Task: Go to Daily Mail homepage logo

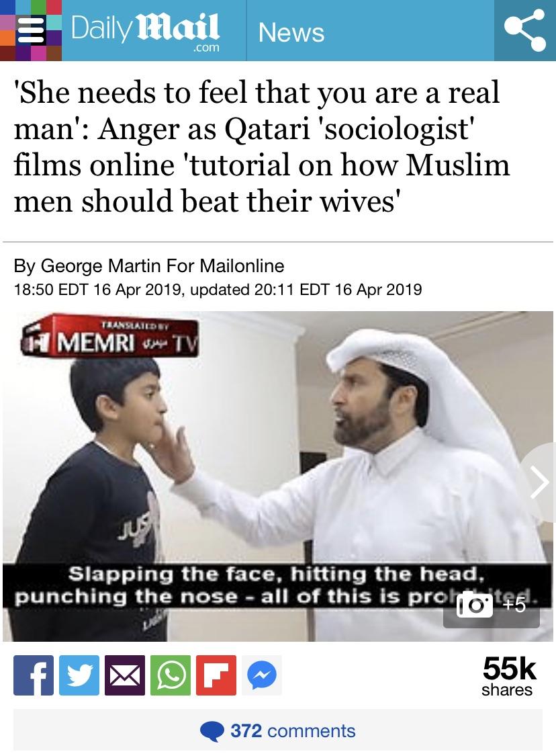Action: pos(145,30)
